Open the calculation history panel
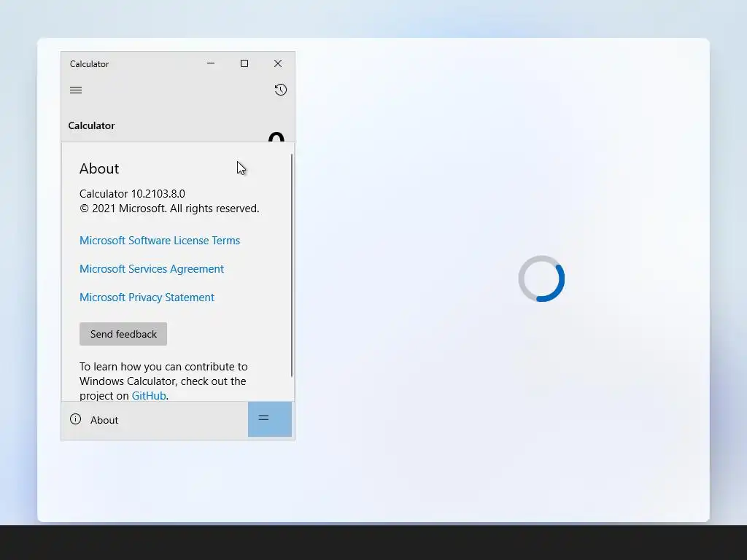 tap(281, 90)
